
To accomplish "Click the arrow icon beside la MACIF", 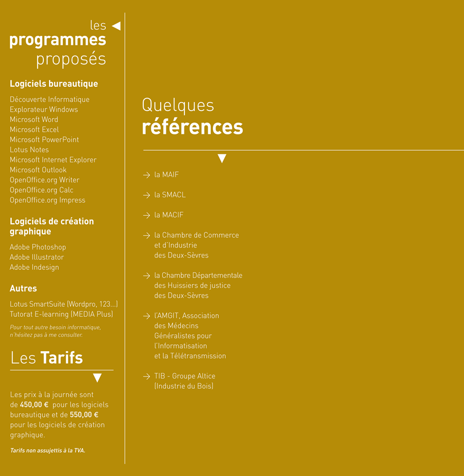I will coord(146,215).
